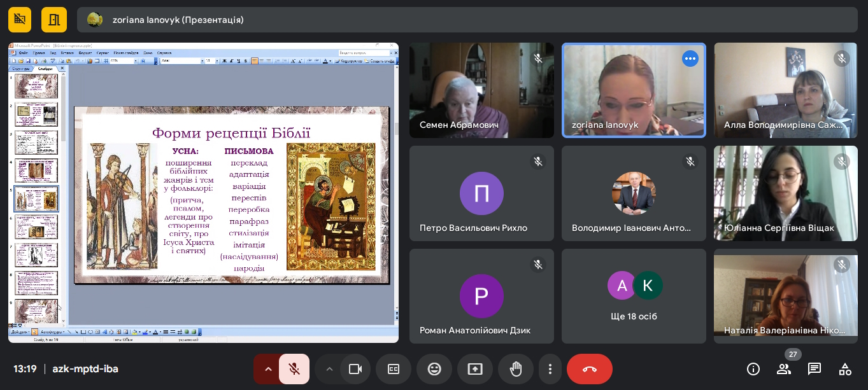Raise your hand
This screenshot has height=390, width=868.
click(516, 369)
